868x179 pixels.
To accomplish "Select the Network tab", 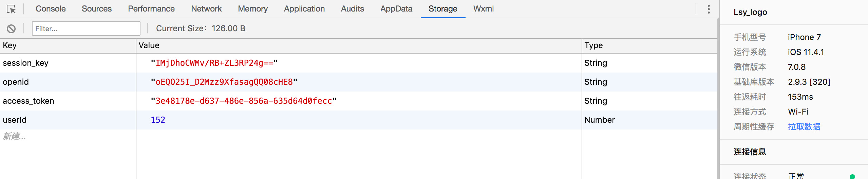I will pyautogui.click(x=206, y=9).
